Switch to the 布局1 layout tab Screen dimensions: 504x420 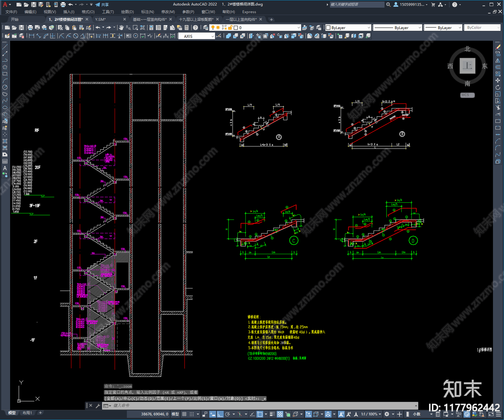pos(27,413)
